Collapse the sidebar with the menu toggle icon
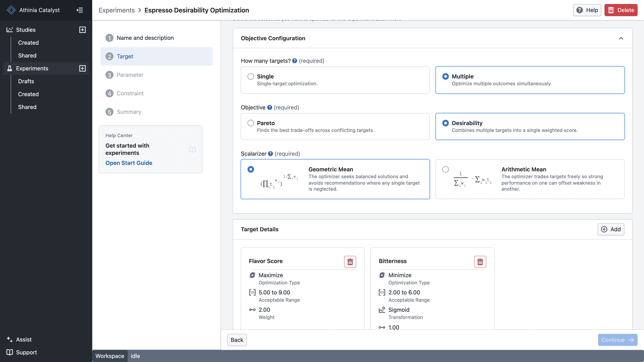 pos(79,10)
